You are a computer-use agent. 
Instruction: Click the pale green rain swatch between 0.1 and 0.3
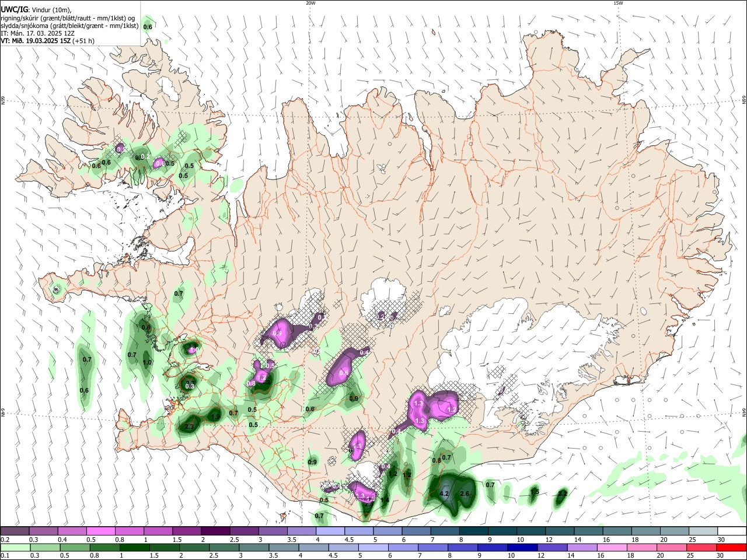coord(15,547)
